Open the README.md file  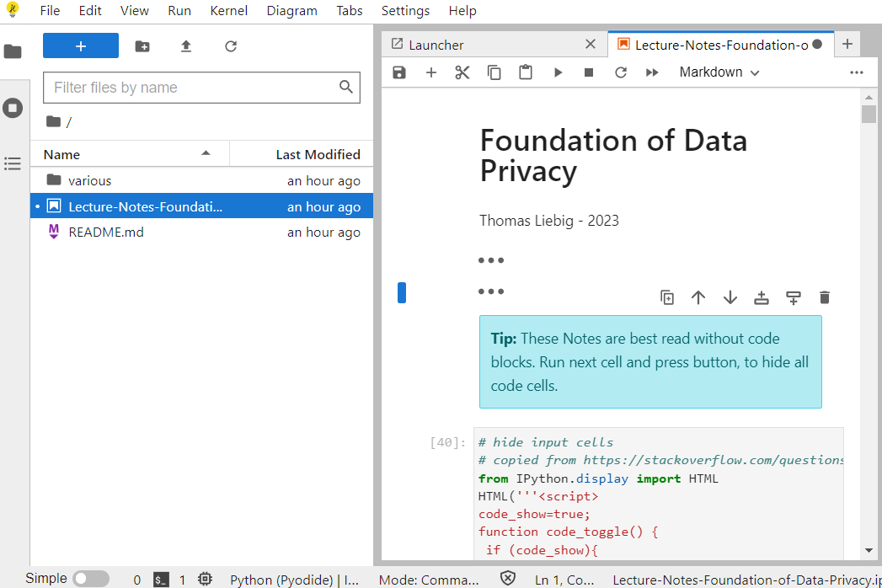click(106, 233)
